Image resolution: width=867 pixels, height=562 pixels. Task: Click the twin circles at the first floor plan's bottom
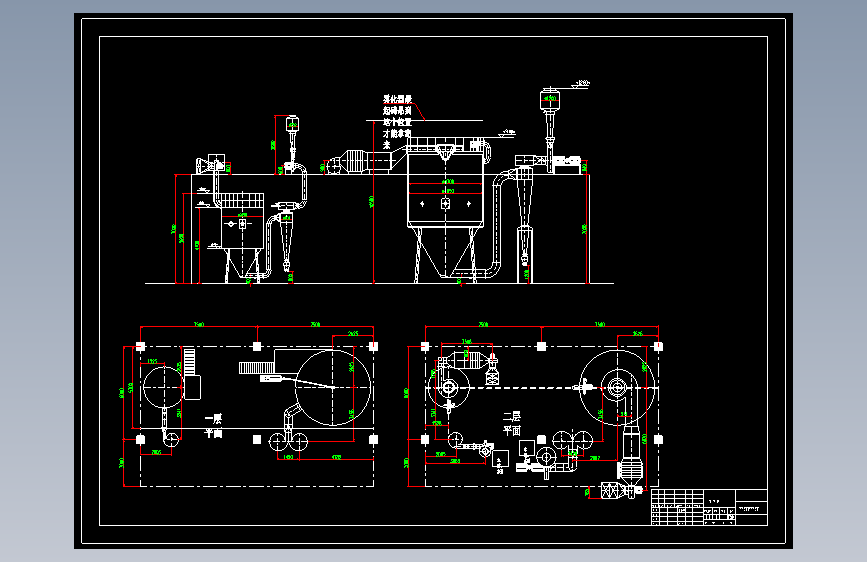288,441
